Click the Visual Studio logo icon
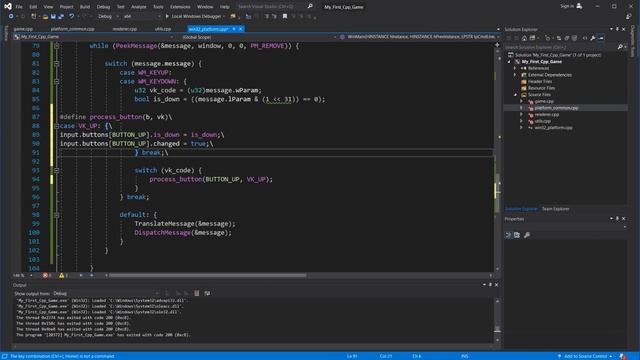The width and height of the screenshot is (640, 360). 8,6
